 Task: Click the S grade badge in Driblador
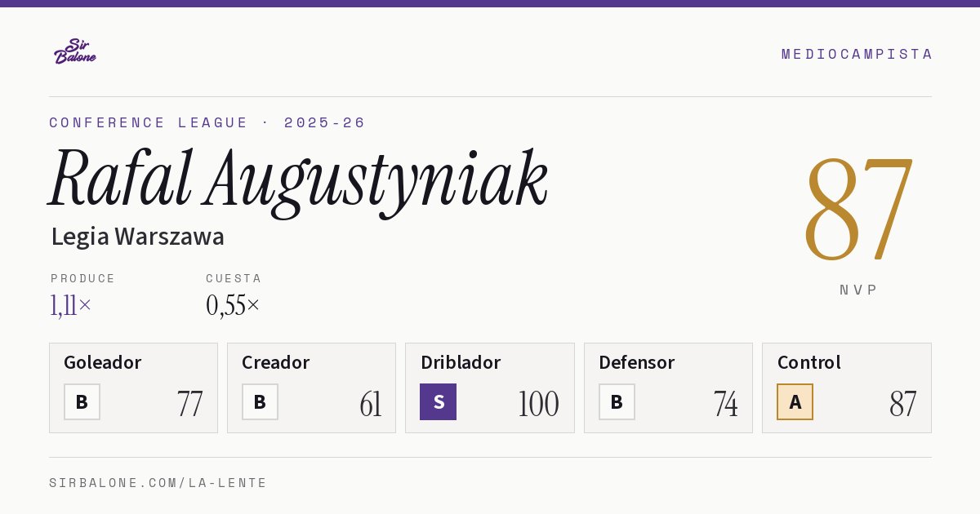438,402
